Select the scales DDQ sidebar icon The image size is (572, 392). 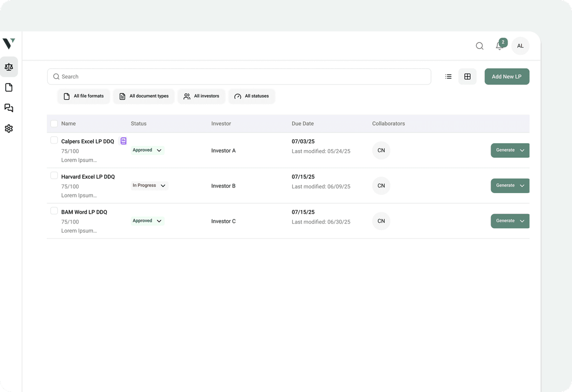click(9, 67)
